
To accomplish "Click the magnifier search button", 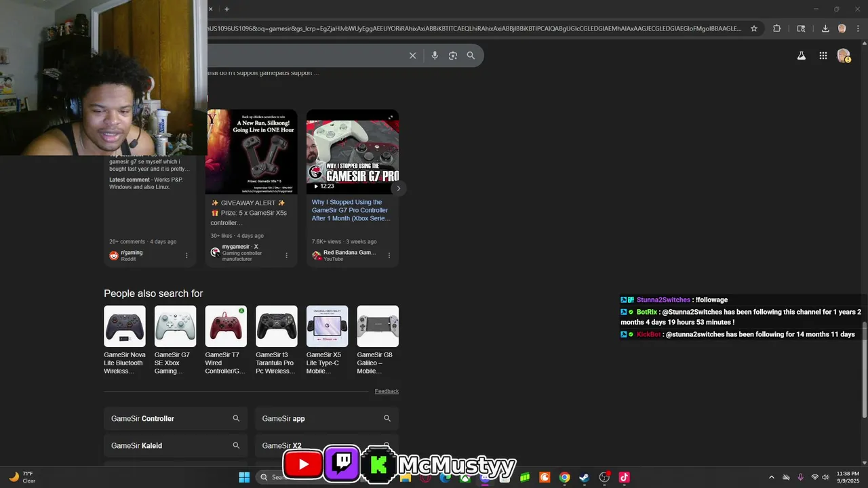I will point(471,56).
